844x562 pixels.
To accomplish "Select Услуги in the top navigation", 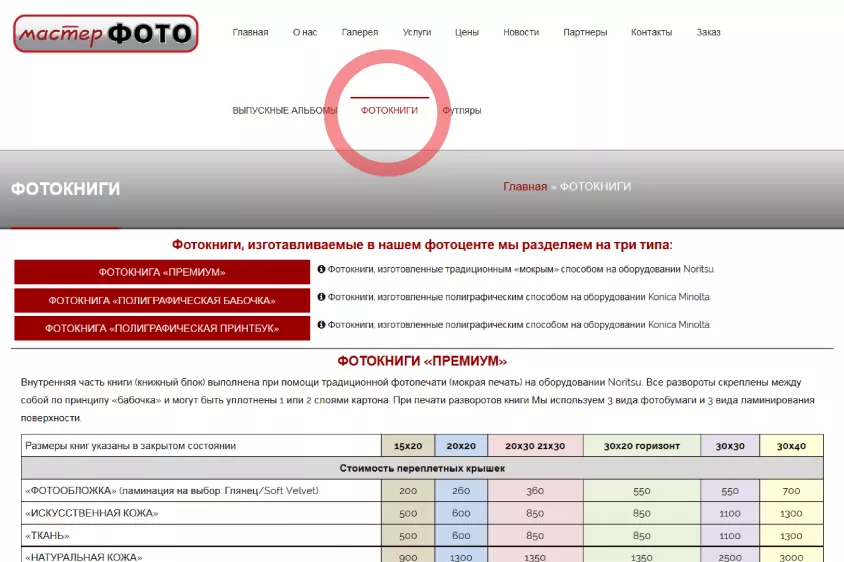I will (416, 32).
